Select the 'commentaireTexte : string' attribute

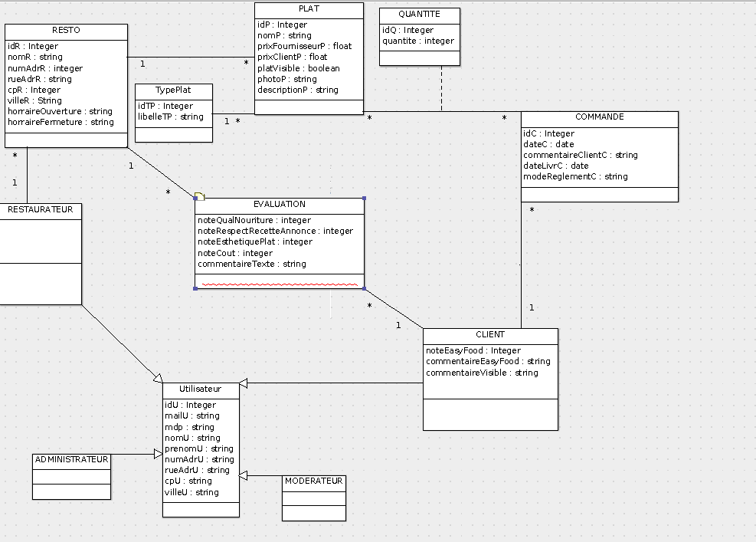pos(252,264)
